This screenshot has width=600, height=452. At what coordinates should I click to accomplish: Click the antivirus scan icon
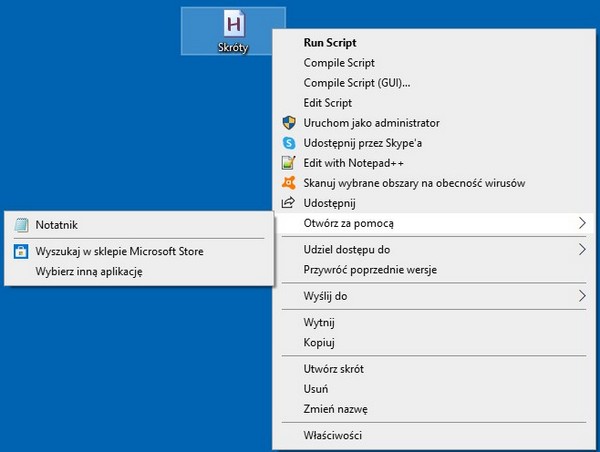[x=289, y=183]
